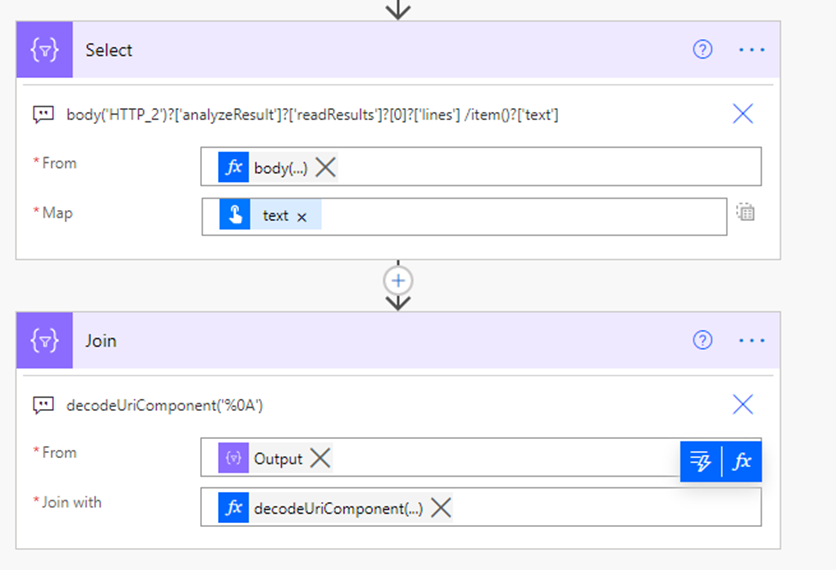The image size is (836, 570).
Task: Switch Map to key value mode
Action: [x=745, y=212]
